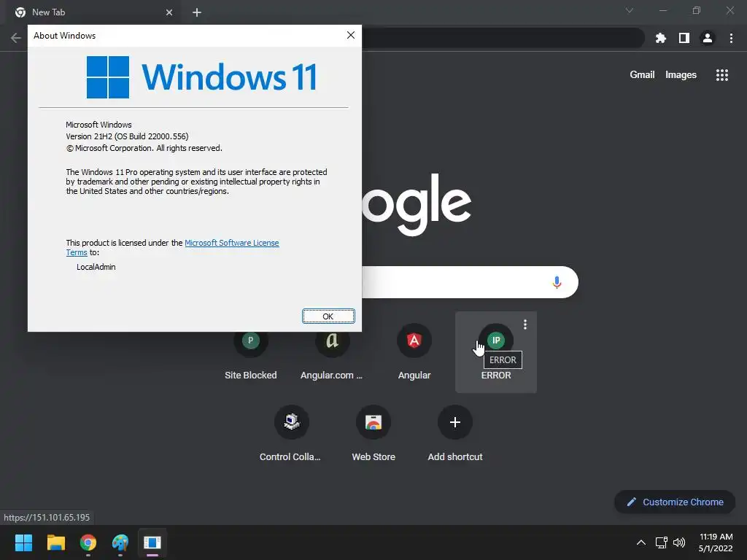This screenshot has width=747, height=560.
Task: Open the Microsoft Software License Terms link
Action: click(231, 243)
